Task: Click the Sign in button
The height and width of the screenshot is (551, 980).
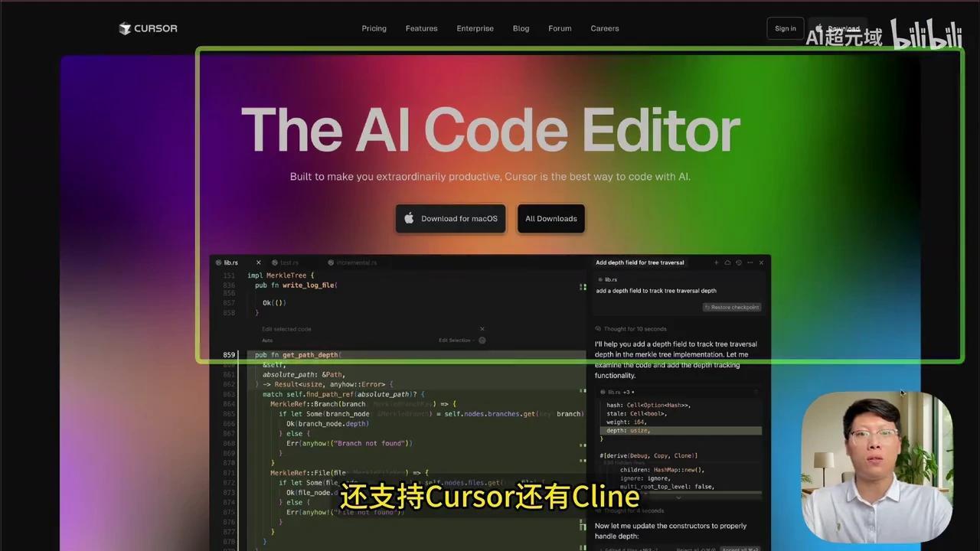Action: [x=785, y=28]
